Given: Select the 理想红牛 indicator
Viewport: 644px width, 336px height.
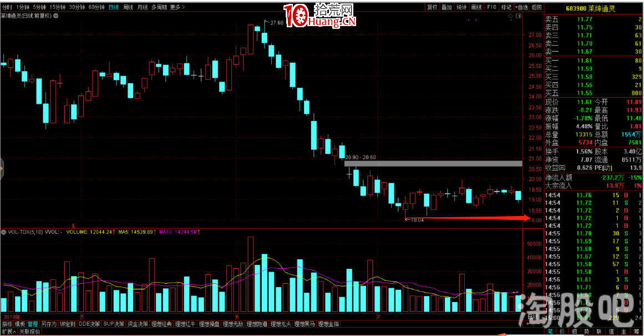Looking at the screenshot, I should click(x=185, y=324).
